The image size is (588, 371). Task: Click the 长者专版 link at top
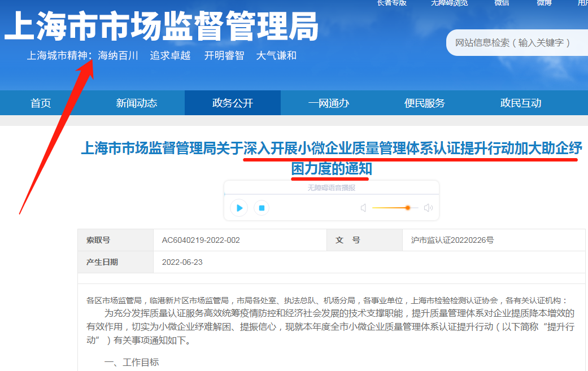391,3
